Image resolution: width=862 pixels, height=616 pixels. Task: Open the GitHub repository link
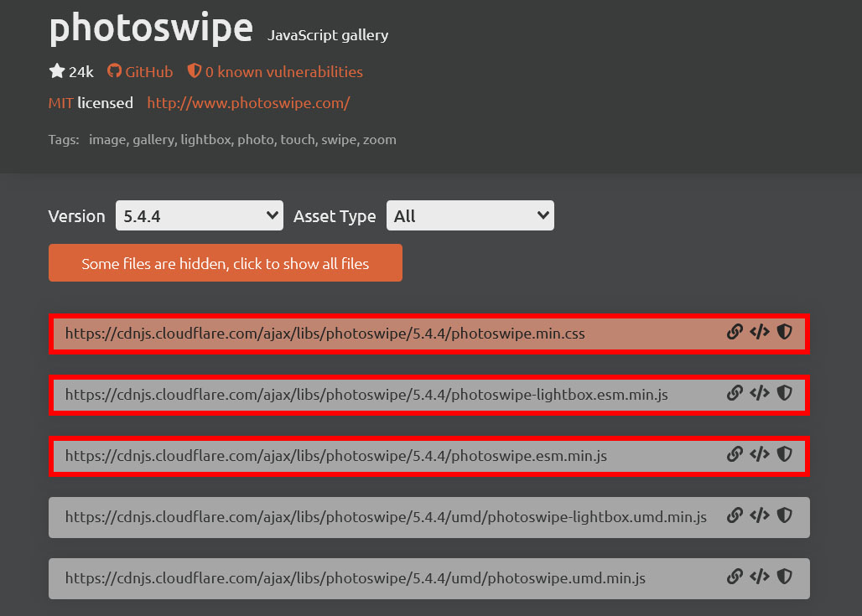click(x=140, y=72)
